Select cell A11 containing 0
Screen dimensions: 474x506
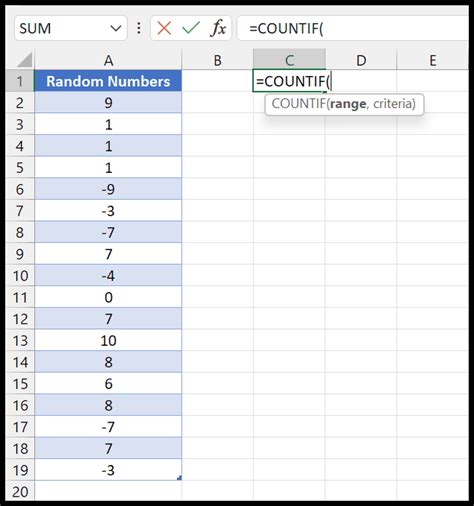108,297
